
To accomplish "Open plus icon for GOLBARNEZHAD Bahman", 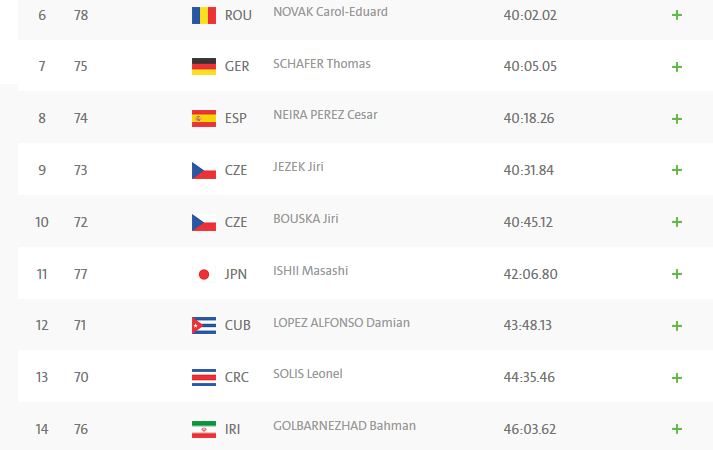I will [677, 429].
